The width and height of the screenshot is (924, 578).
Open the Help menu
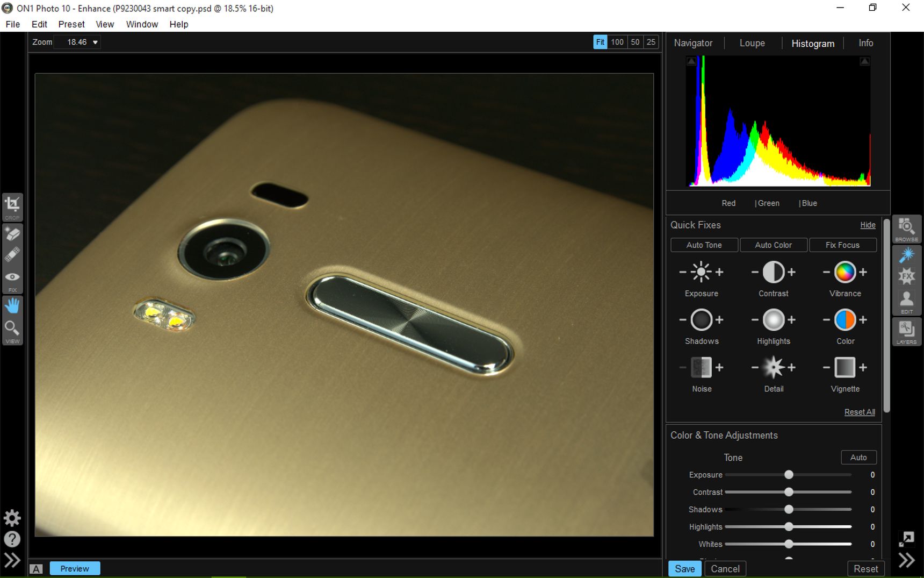click(179, 24)
